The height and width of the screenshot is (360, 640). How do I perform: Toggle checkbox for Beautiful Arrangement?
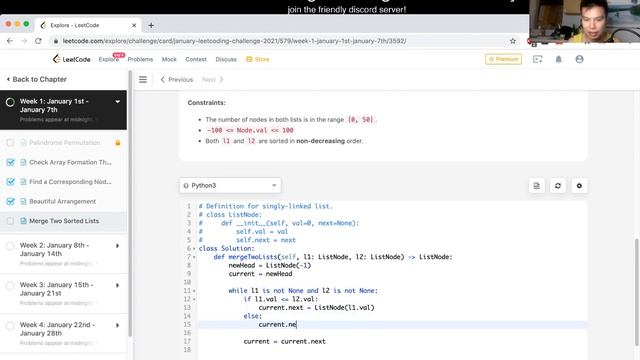(x=10, y=201)
